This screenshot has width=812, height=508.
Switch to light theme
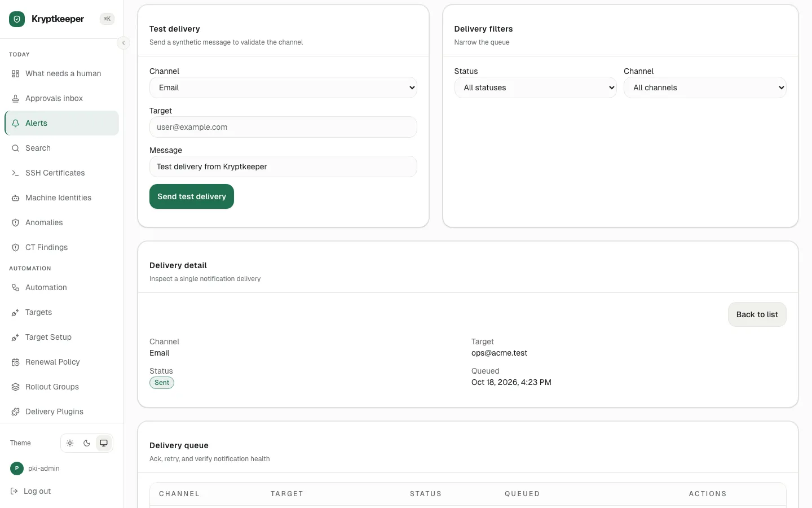click(x=70, y=443)
